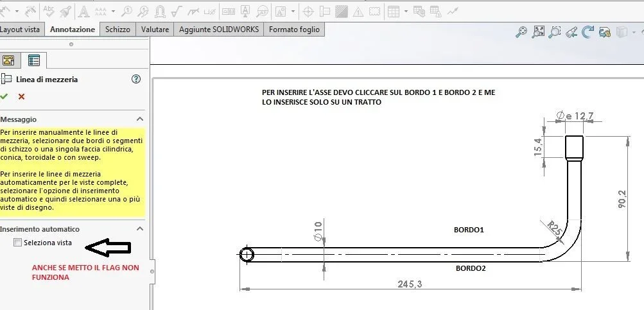
Task: Click the BORDO1 label
Action: (469, 230)
